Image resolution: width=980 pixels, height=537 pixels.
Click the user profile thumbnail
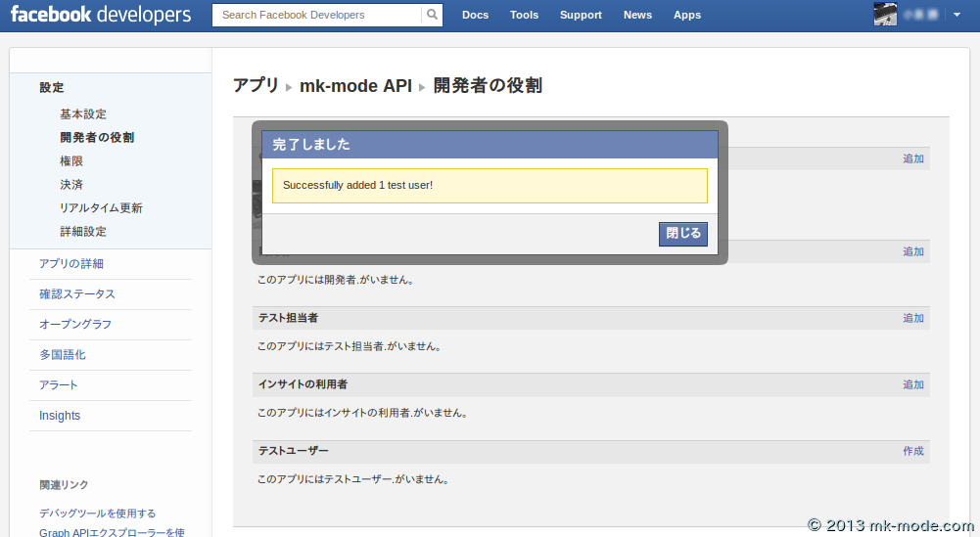pyautogui.click(x=885, y=15)
